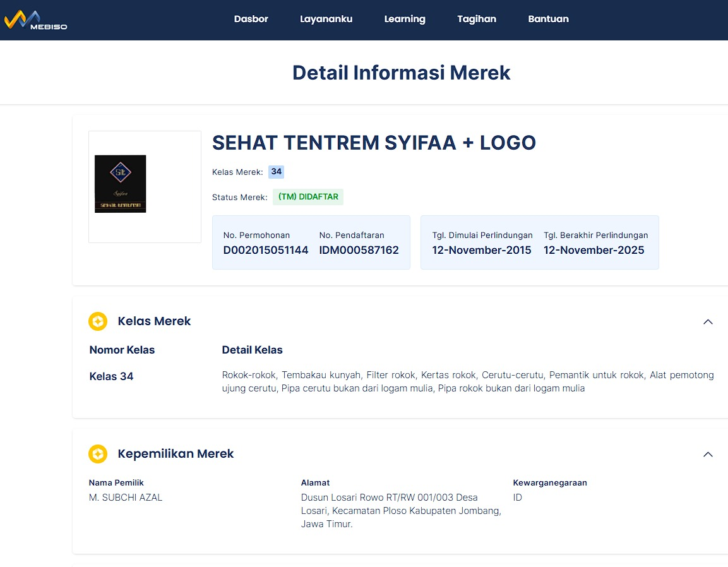
Task: Open the Sehat Tentrem logo thumbnail
Action: coord(120,184)
